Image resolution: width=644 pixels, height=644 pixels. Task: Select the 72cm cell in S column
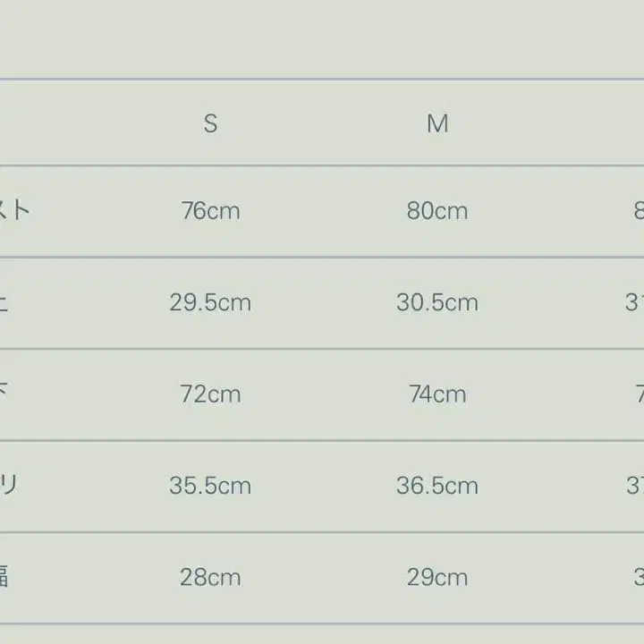[x=210, y=394]
